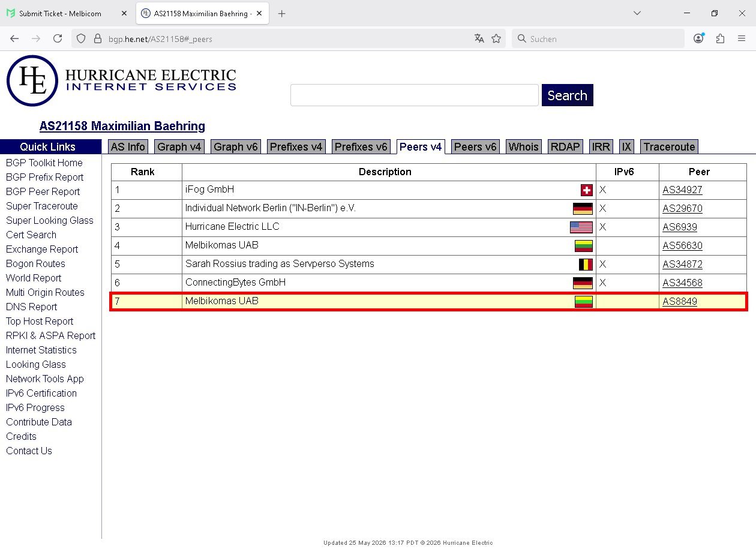Open the Firefox hamburger menu
This screenshot has height=552, width=756.
pos(742,38)
